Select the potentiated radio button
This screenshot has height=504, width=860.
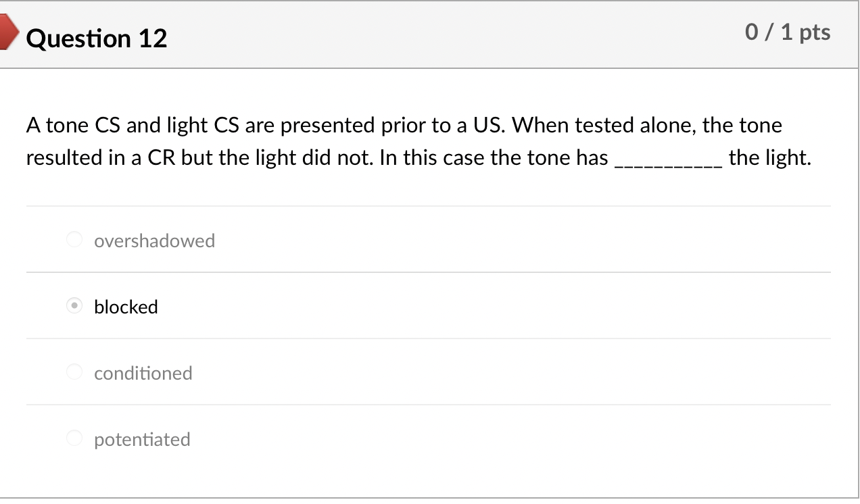pos(74,438)
